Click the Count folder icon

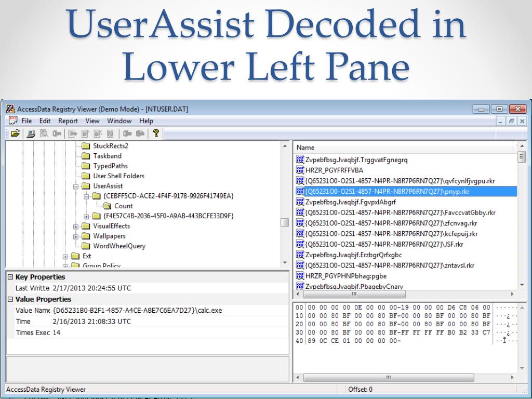(107, 206)
